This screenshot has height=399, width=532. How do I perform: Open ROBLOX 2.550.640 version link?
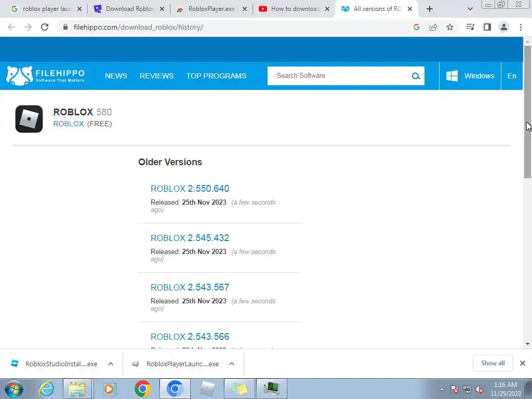[x=190, y=188]
